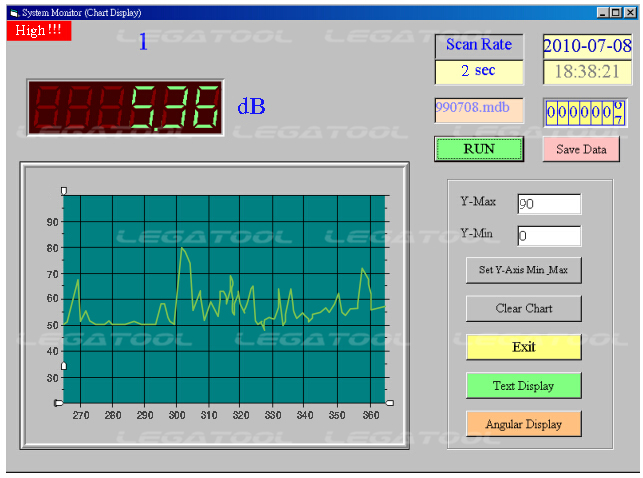
Task: Maximize the System Monitor window
Action: pyautogui.click(x=616, y=13)
